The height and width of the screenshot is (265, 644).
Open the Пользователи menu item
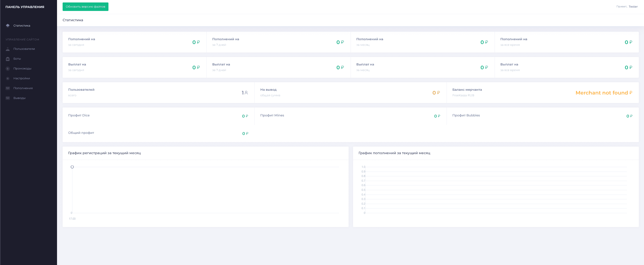24,49
